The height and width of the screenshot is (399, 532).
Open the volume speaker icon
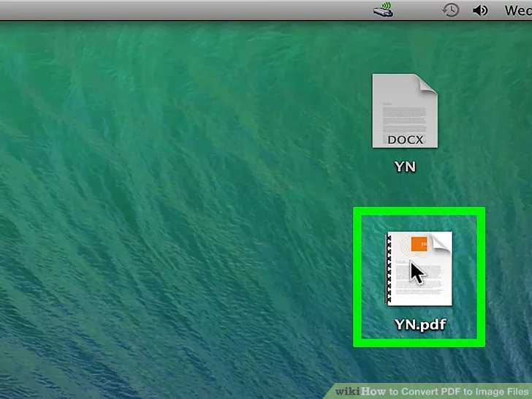point(480,10)
